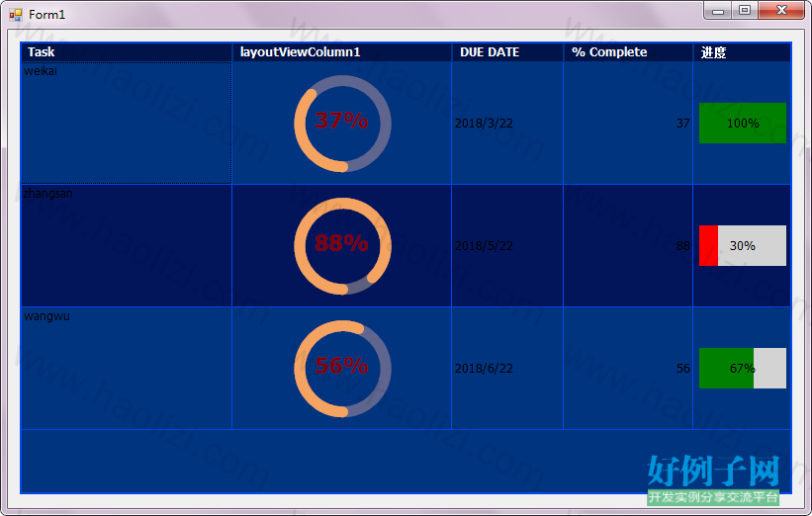Select the due date 2018/5/22 cell
This screenshot has width=812, height=516.
pyautogui.click(x=507, y=246)
